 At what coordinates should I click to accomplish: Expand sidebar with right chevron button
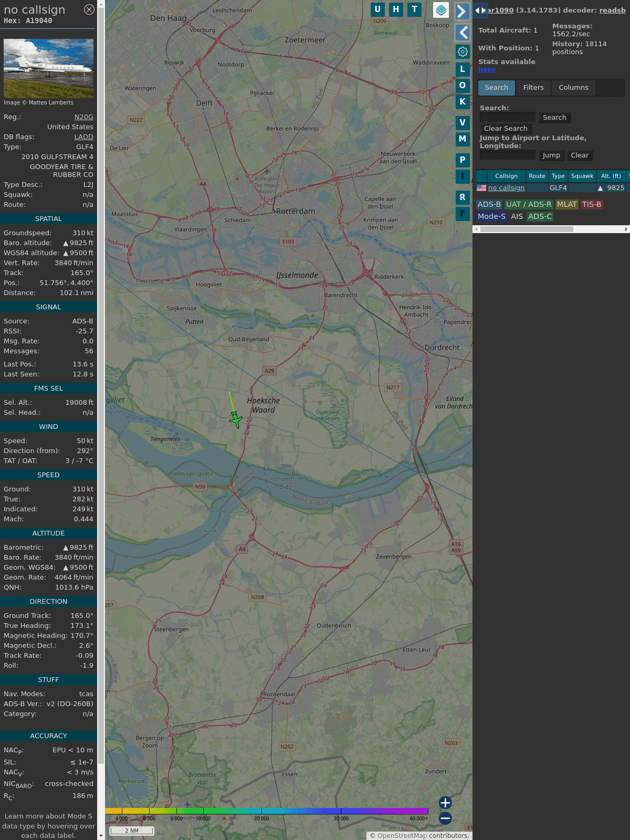(462, 12)
